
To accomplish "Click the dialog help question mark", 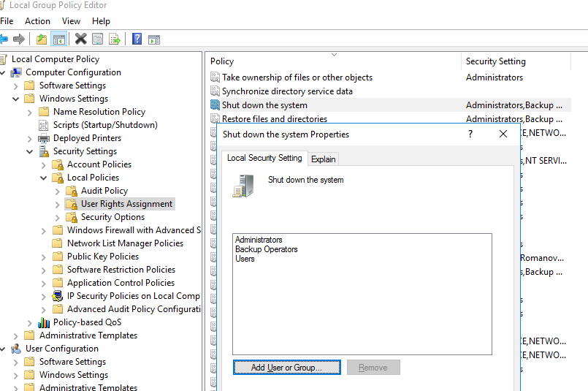I will 470,134.
